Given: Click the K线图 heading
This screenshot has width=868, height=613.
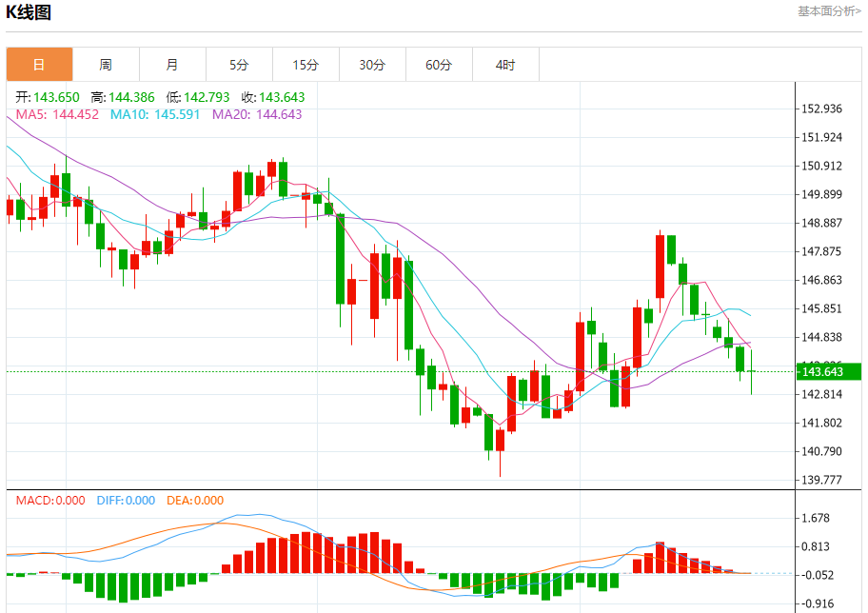Looking at the screenshot, I should (x=29, y=12).
